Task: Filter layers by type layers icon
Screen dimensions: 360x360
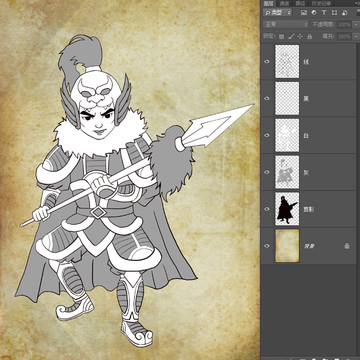Action: (324, 13)
